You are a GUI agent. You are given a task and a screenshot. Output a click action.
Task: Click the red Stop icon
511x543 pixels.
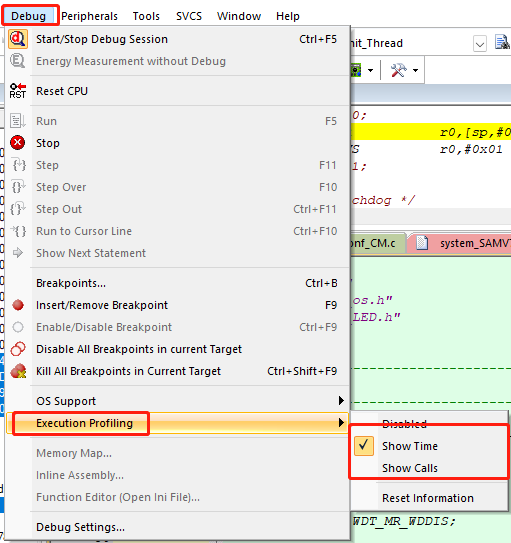[18, 143]
